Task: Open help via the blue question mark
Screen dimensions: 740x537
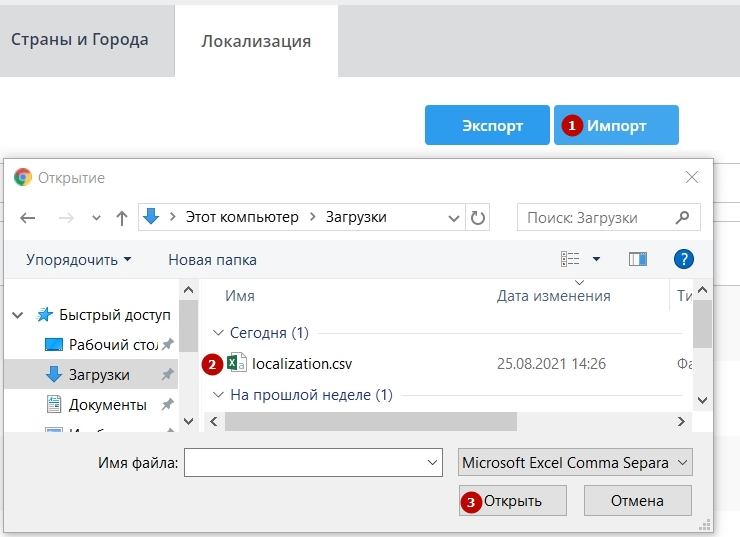Action: tap(684, 259)
